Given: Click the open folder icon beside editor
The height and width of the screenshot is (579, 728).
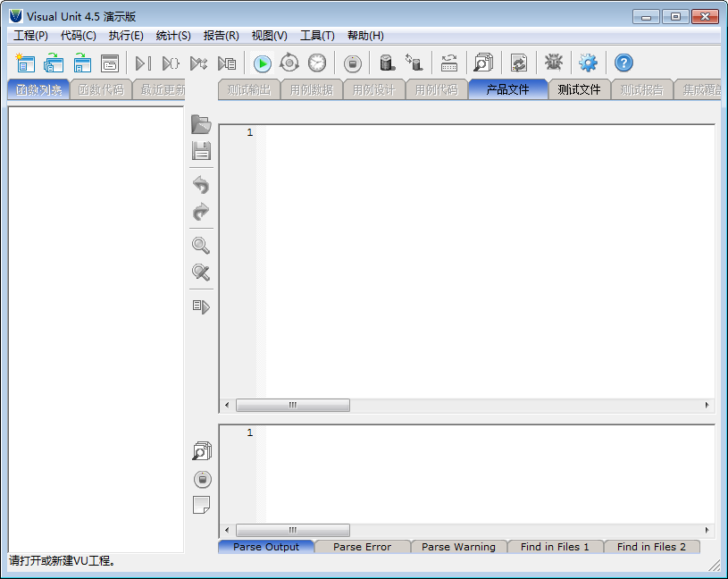Looking at the screenshot, I should point(201,124).
